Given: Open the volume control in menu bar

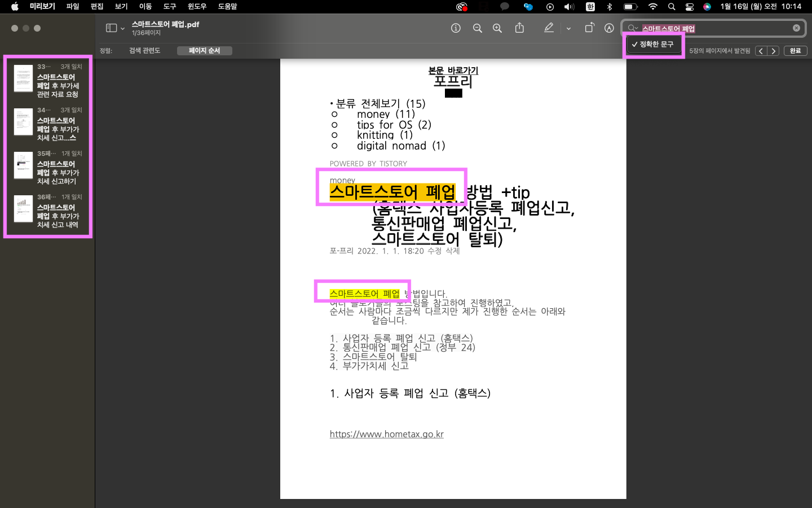Looking at the screenshot, I should pos(570,7).
